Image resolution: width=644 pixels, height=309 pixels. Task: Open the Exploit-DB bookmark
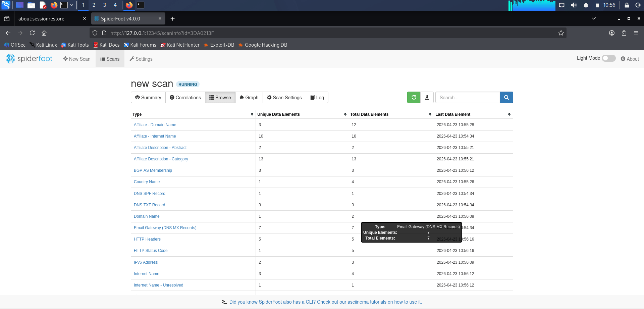219,45
